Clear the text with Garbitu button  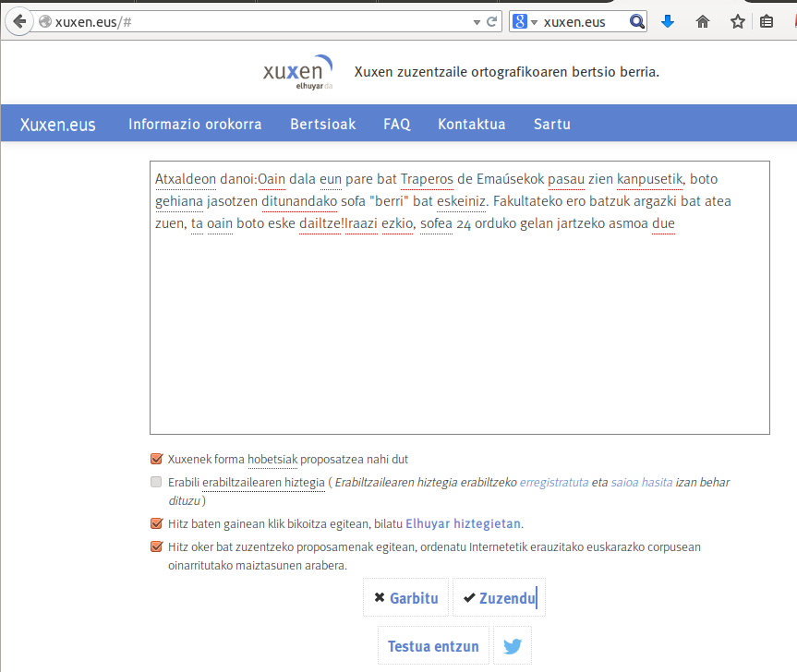pos(406,598)
